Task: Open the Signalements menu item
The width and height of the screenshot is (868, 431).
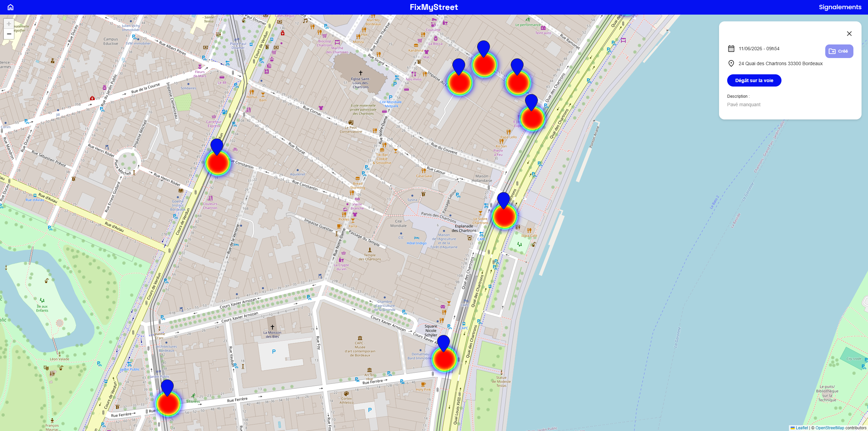Action: coord(840,7)
